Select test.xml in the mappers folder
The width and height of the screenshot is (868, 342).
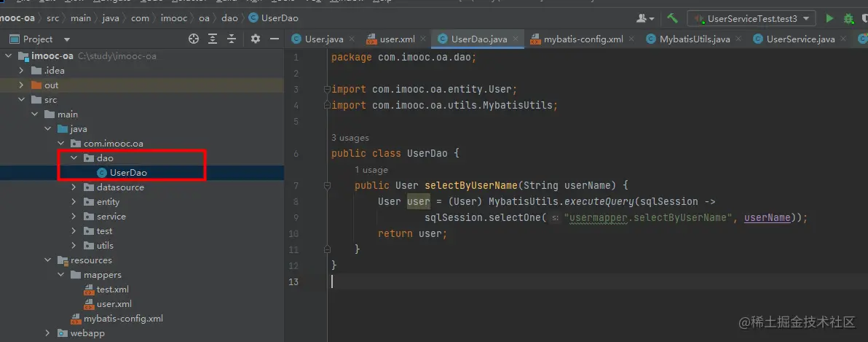(x=112, y=289)
